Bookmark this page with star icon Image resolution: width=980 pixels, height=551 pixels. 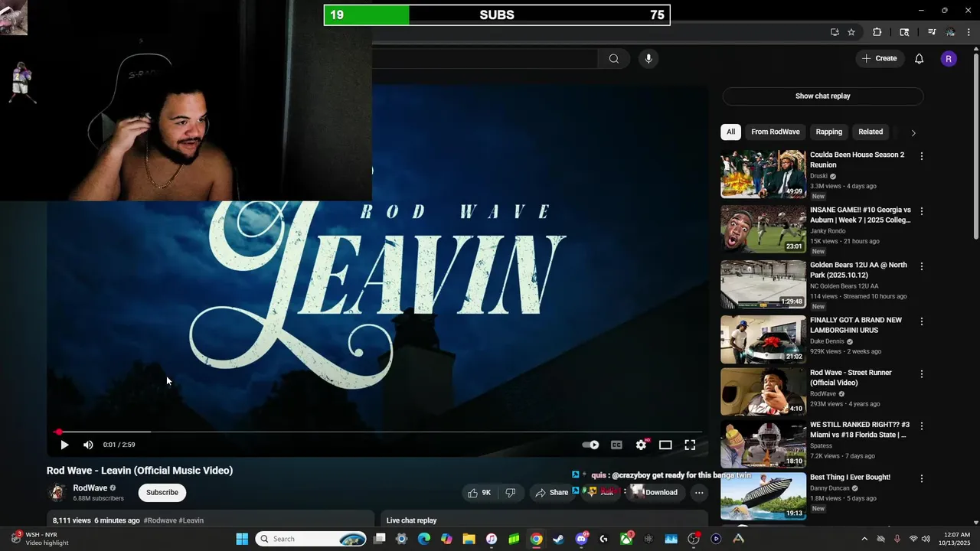tap(851, 32)
